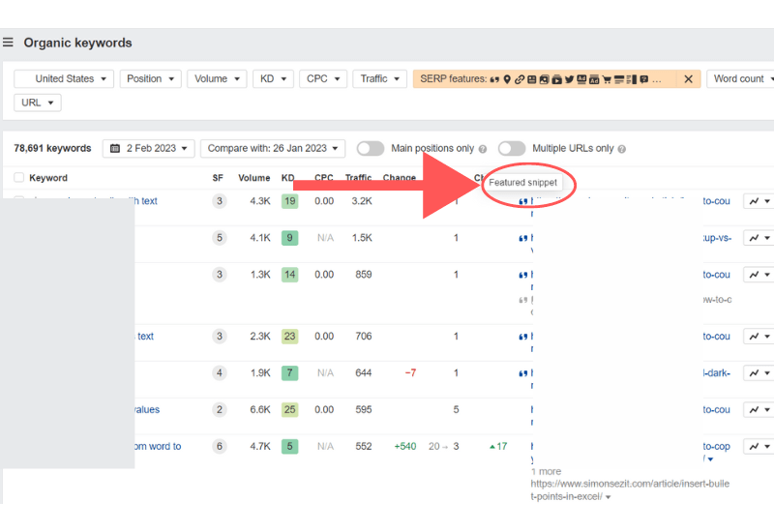This screenshot has height=532, width=774.
Task: Expand the United States country dropdown
Action: (64, 79)
